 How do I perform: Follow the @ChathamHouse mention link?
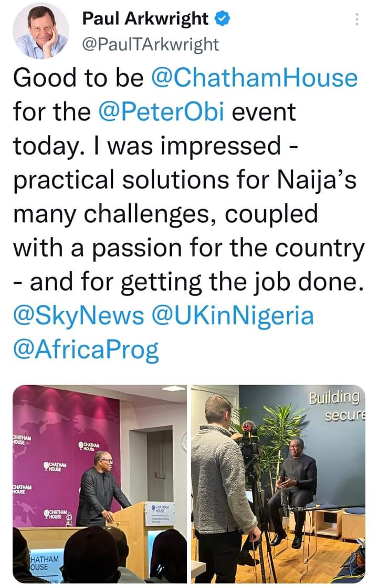click(x=254, y=79)
